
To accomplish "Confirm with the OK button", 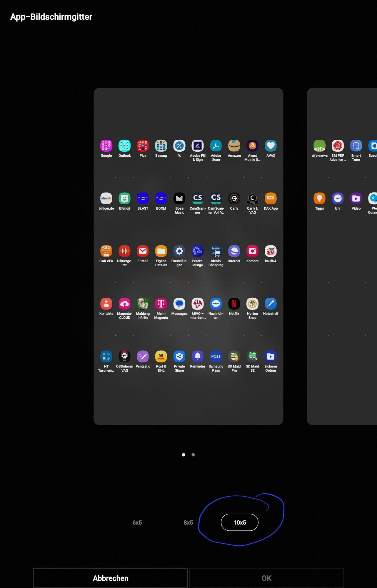I will click(266, 578).
